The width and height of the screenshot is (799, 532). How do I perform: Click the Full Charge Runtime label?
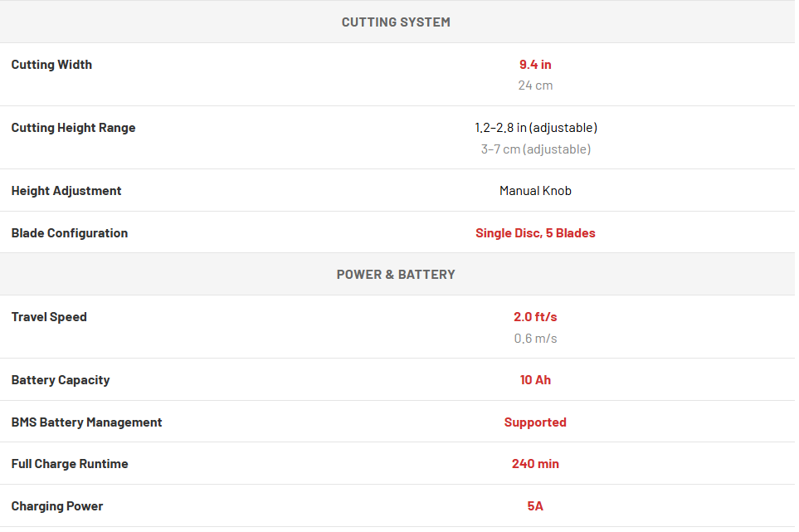pos(70,464)
